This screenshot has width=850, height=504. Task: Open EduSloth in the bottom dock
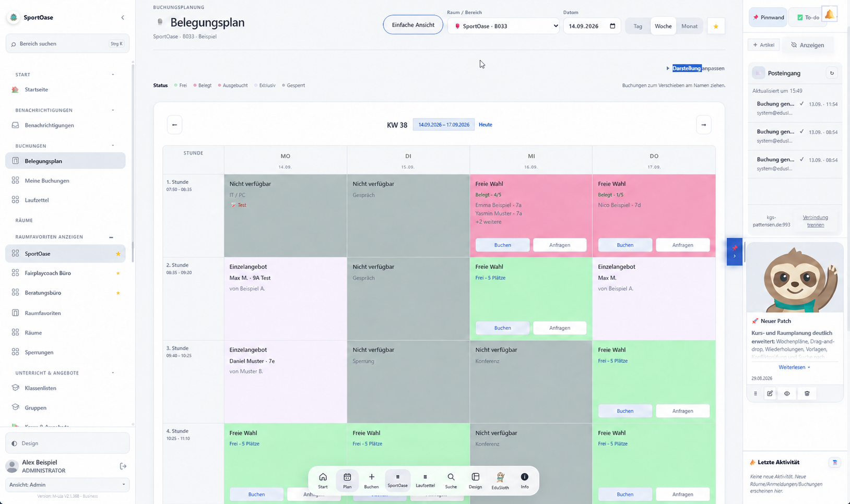[500, 481]
